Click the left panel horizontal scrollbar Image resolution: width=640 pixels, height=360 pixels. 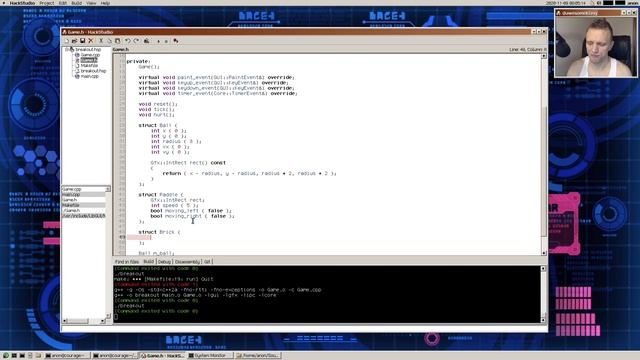click(84, 321)
